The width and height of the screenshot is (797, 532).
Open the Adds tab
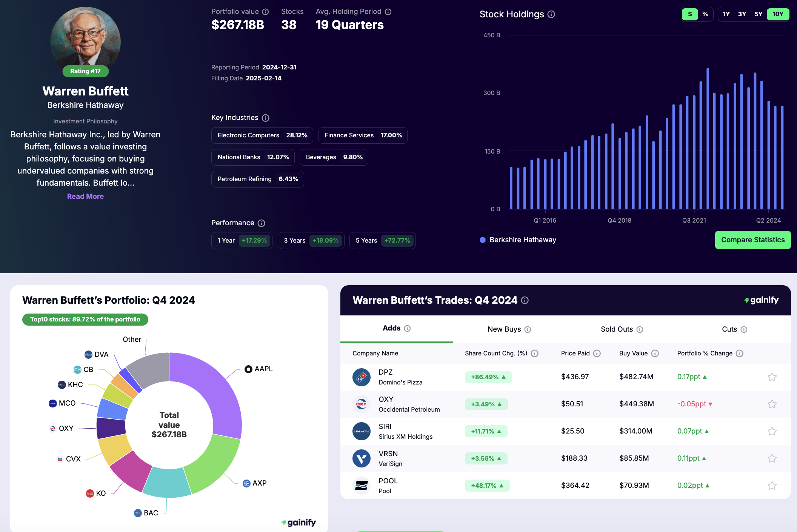click(x=397, y=329)
